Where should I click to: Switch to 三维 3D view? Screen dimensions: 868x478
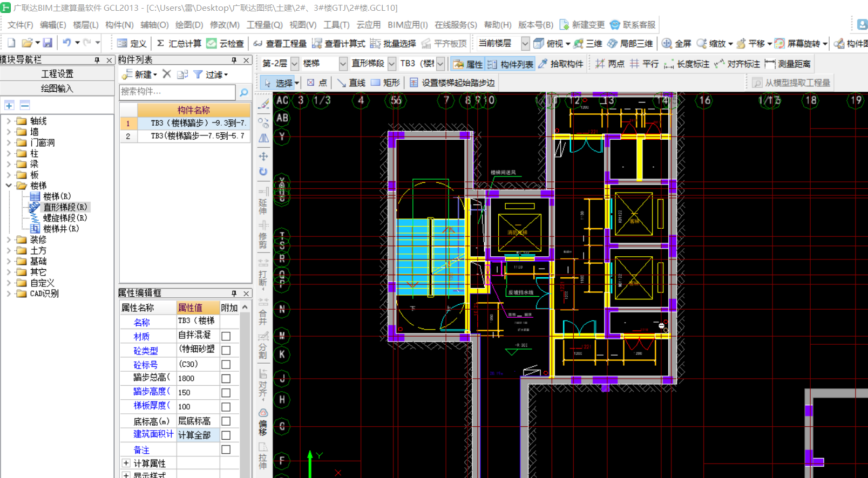(588, 43)
